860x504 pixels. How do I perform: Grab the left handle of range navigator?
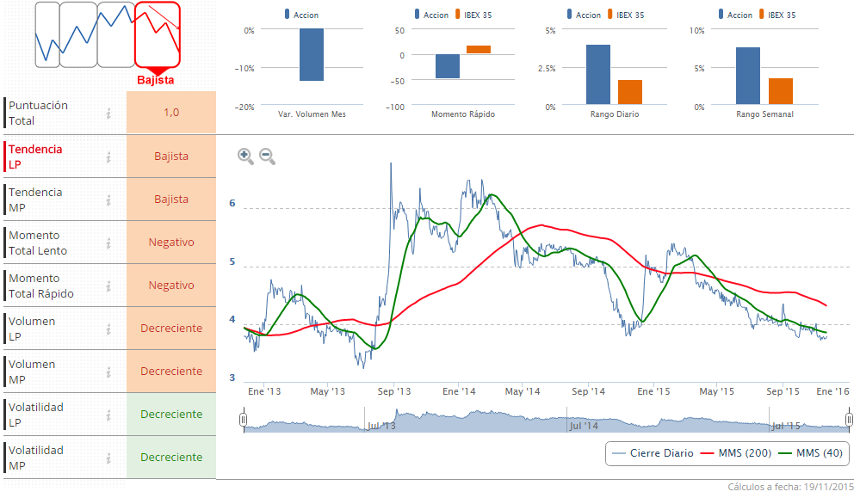click(244, 420)
